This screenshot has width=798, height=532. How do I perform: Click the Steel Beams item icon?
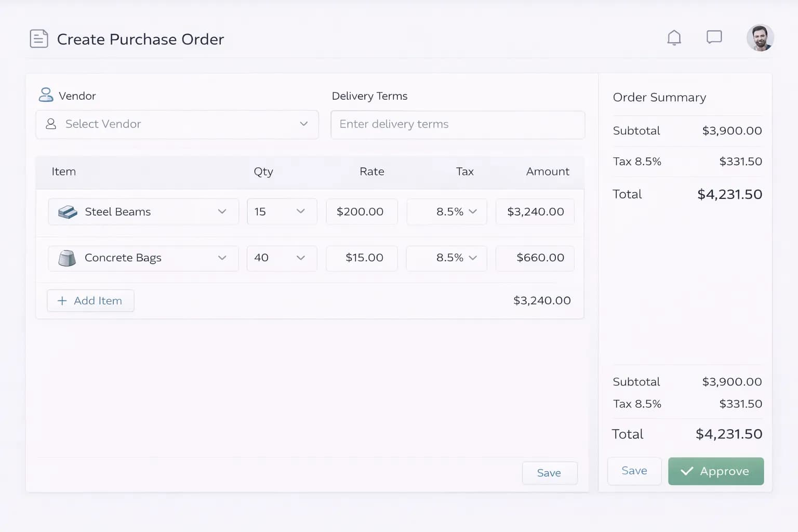(x=68, y=212)
